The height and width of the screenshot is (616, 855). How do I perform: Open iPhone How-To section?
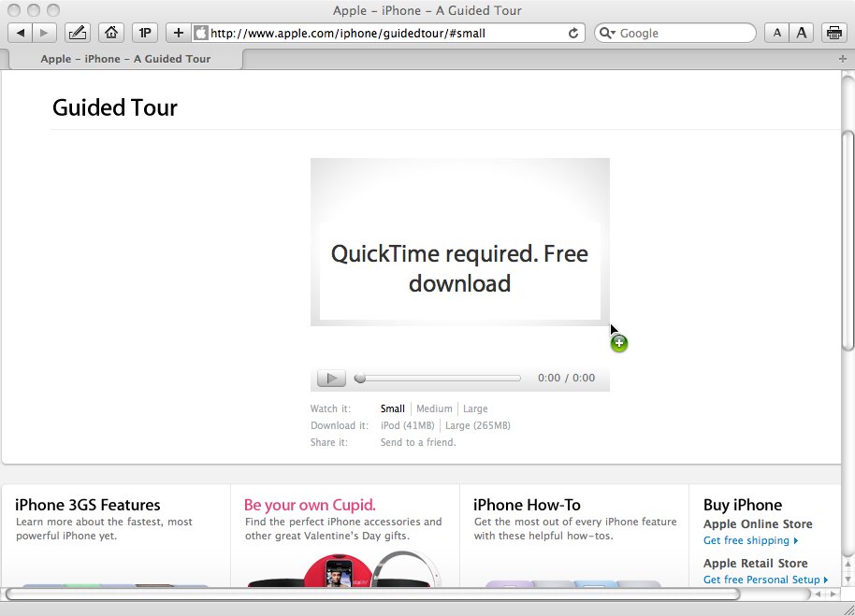527,505
